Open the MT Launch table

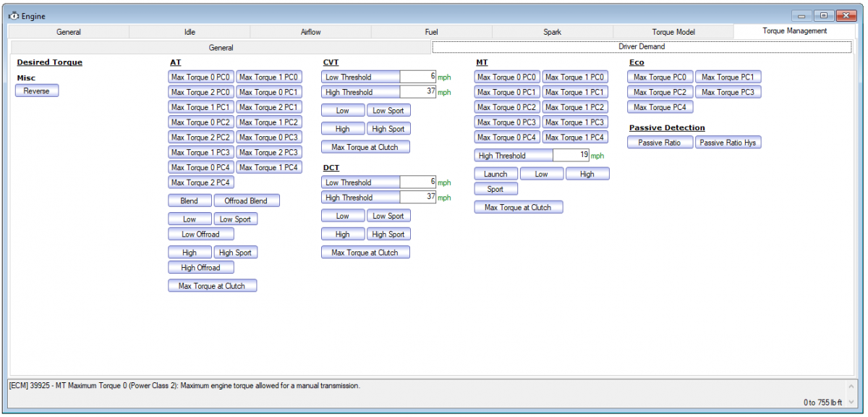[x=495, y=174]
